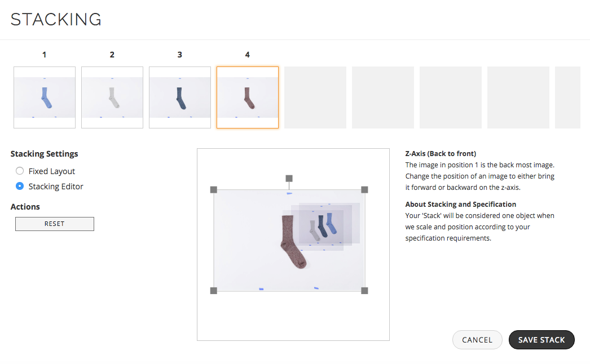This screenshot has width=590, height=364.
Task: Click the large brown sock in the editor canvas
Action: click(x=293, y=243)
